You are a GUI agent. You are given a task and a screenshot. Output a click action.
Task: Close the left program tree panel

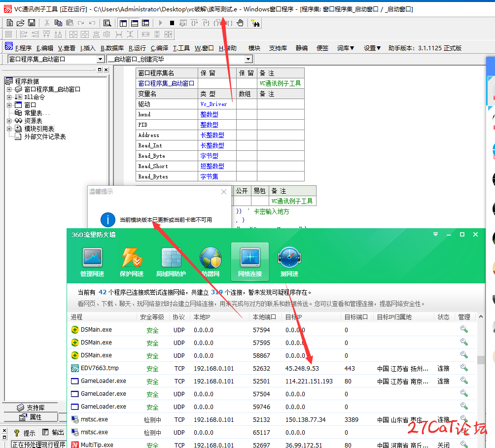pyautogui.click(x=106, y=69)
